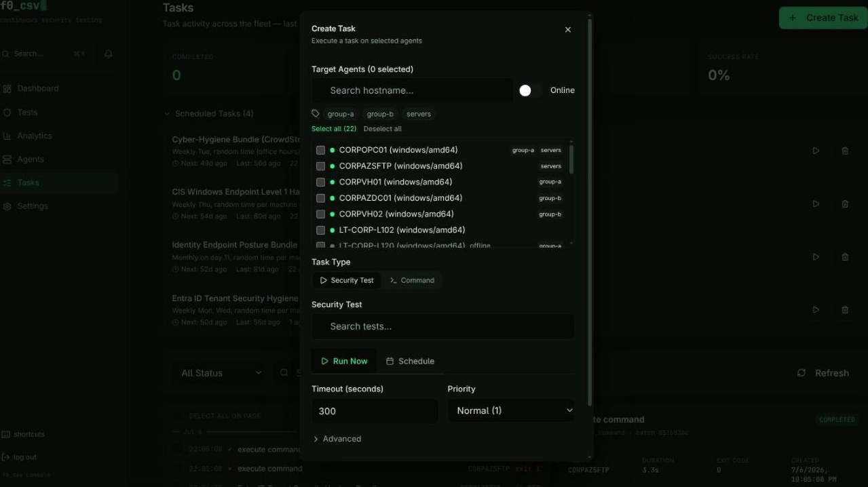Screen dimensions: 868x487
Task: Click the tag icon beside group-a
Action: [316, 114]
